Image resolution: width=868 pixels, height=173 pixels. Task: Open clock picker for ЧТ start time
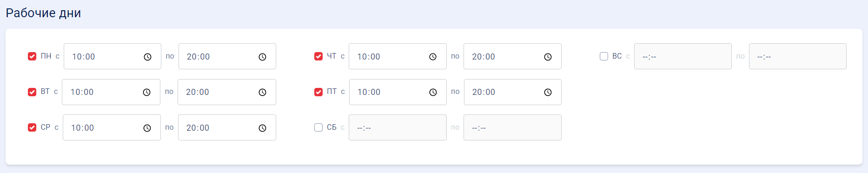click(433, 57)
